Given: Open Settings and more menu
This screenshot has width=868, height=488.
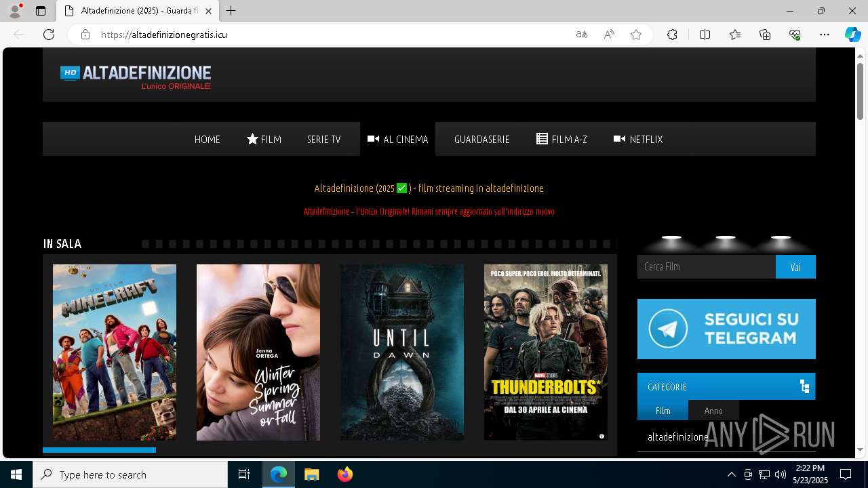Looking at the screenshot, I should (x=825, y=35).
